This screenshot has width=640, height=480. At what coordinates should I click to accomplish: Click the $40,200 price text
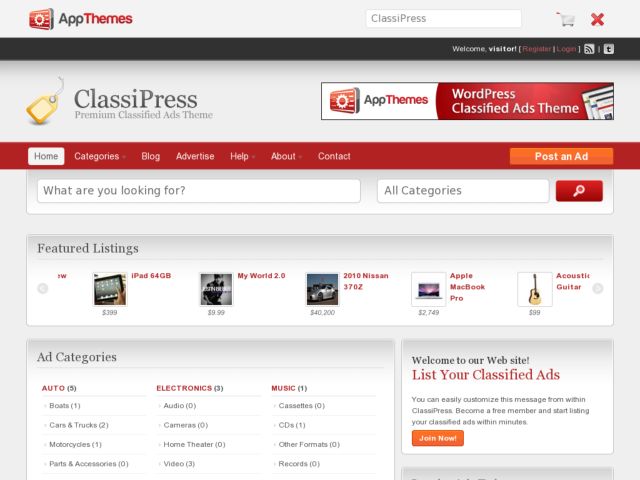(322, 313)
